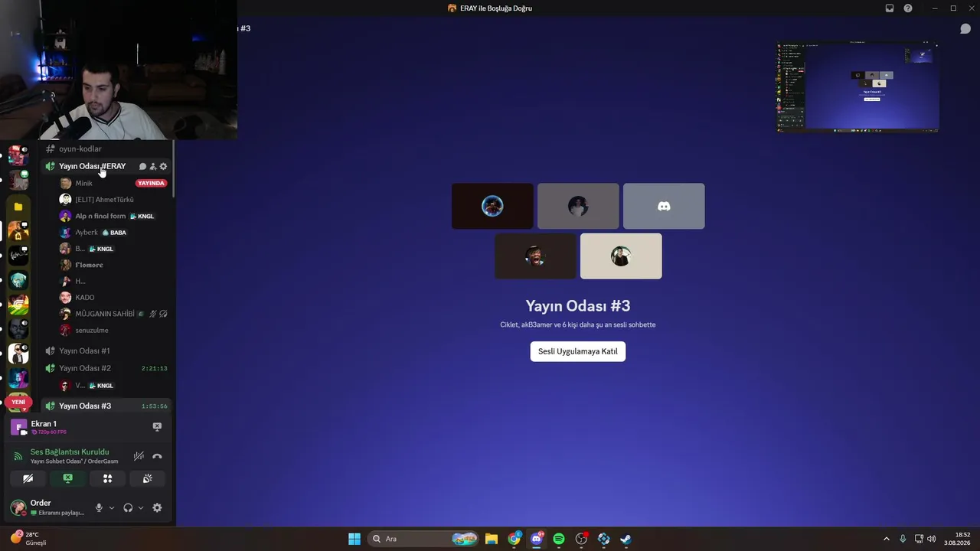
Task: Open the first participant tile with blue avatar
Action: (x=492, y=206)
